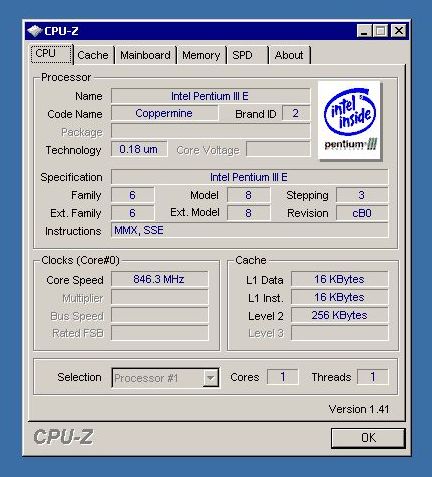Click the empty Level 3 cache field
Image resolution: width=432 pixels, height=477 pixels.
[340, 333]
